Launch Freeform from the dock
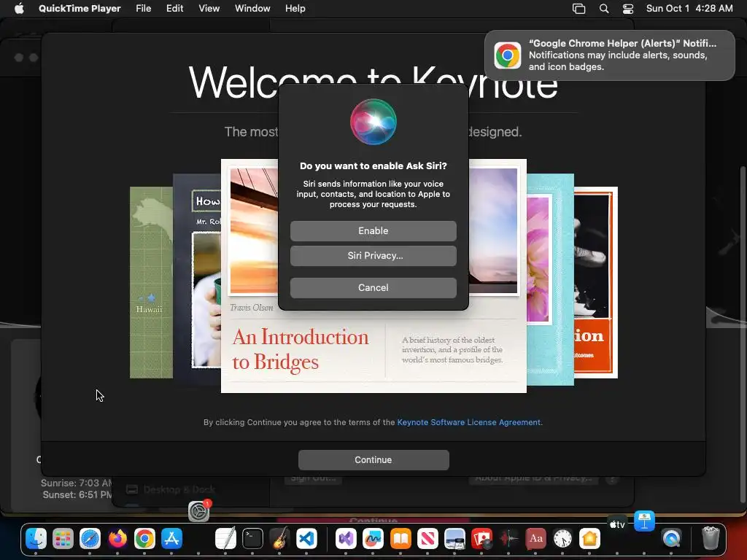 (373, 539)
